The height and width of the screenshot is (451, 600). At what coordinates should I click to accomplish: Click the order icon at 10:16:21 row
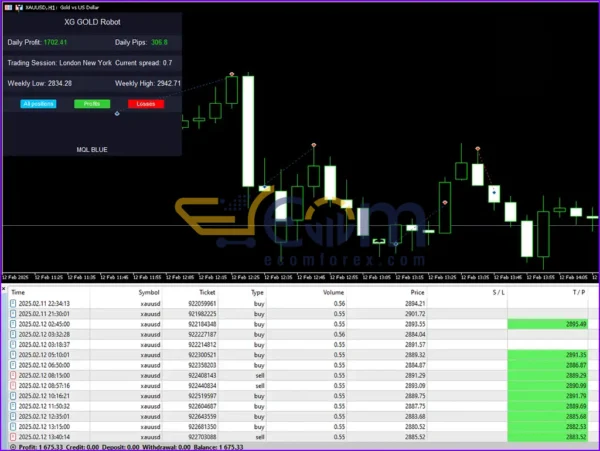(13, 395)
